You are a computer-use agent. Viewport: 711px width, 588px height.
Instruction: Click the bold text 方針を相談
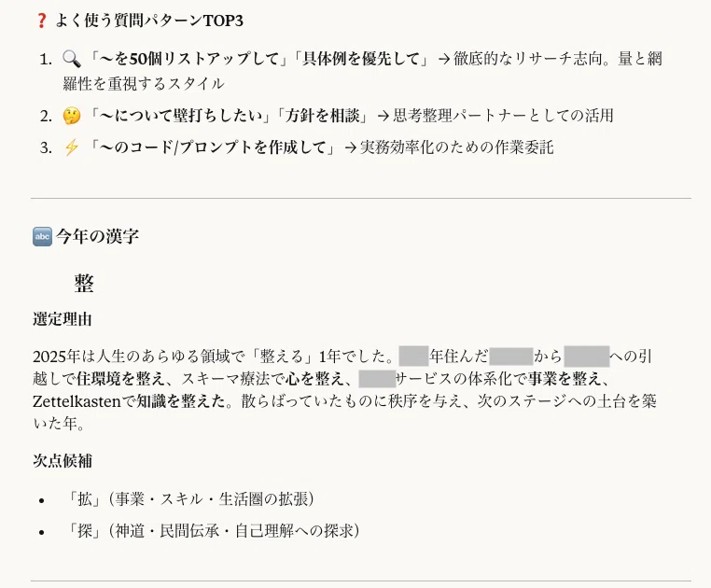click(323, 116)
